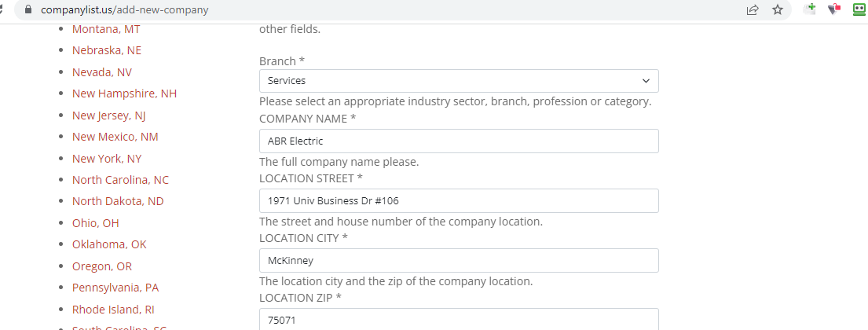This screenshot has height=330, width=868.
Task: Bookmark this page with the star icon
Action: click(778, 10)
